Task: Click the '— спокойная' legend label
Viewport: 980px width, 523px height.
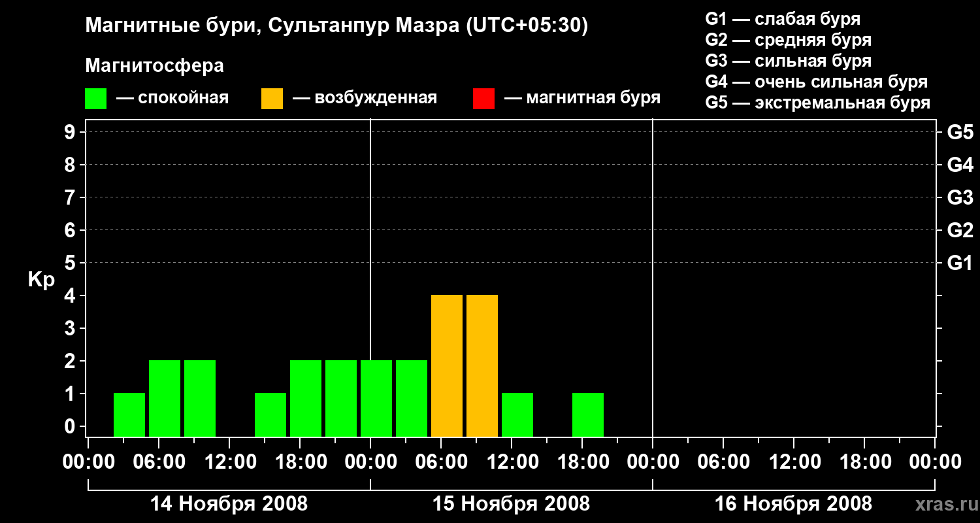Action: 172,98
